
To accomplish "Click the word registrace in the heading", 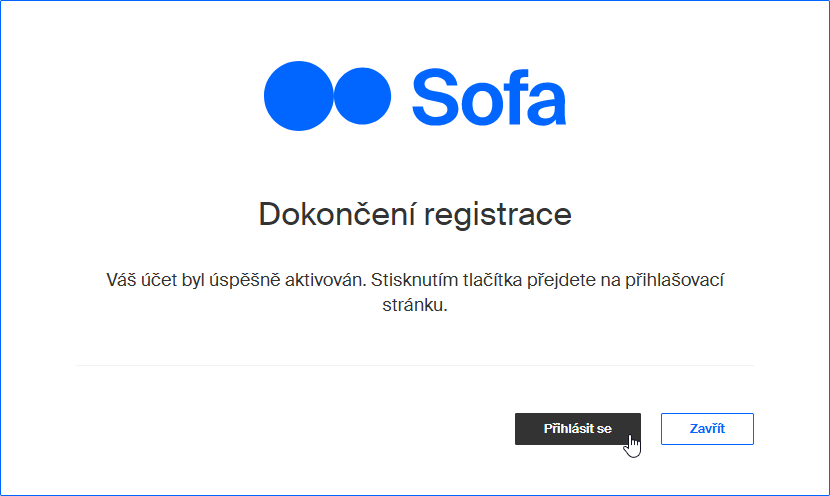I will (498, 215).
